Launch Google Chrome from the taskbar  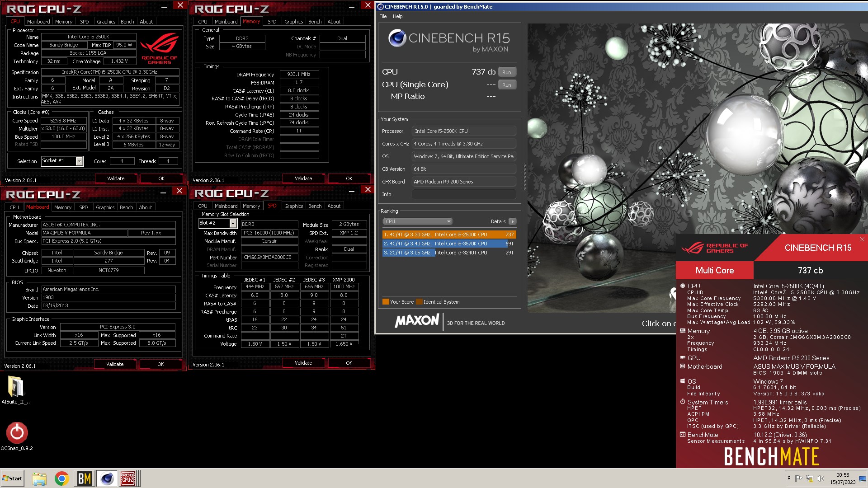(61, 479)
